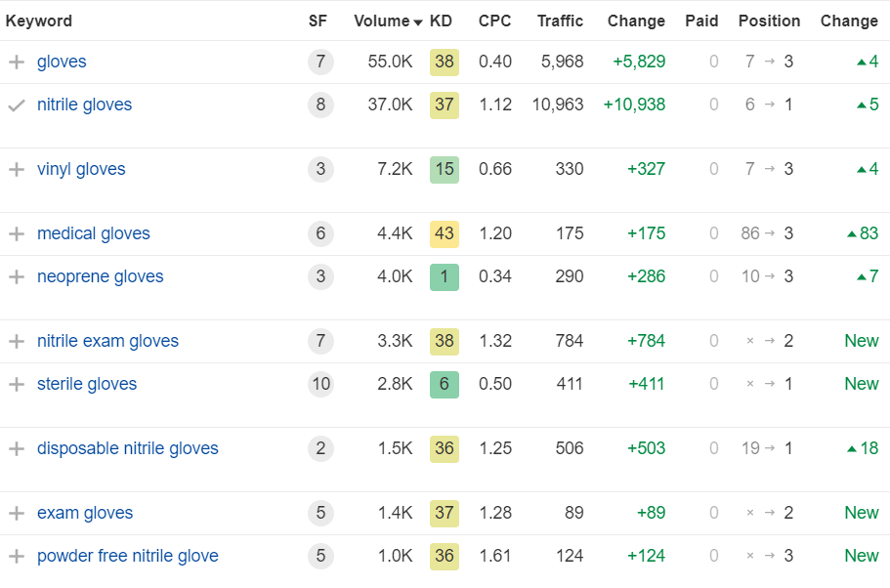
Task: Toggle plus for disposable nitrile gloves
Action: tap(16, 449)
